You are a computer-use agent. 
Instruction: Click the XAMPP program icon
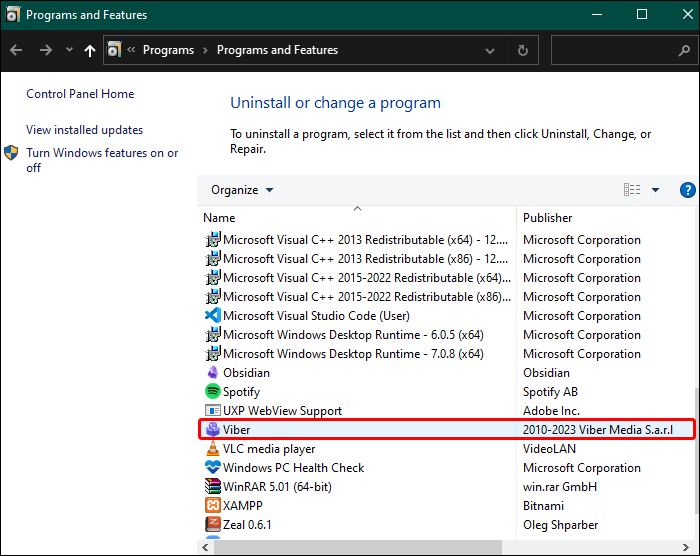click(x=212, y=506)
